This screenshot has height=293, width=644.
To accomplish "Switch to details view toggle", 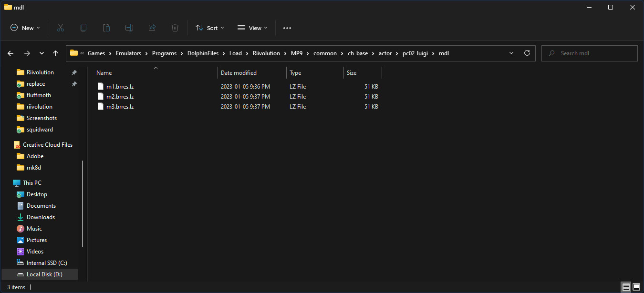I will (626, 287).
